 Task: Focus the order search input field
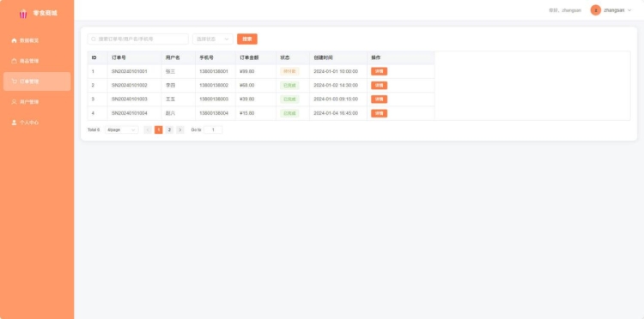(x=138, y=39)
